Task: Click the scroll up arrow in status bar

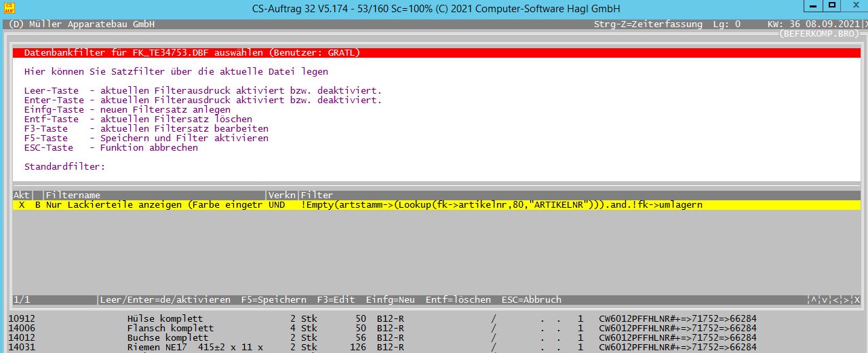Action: 813,299
